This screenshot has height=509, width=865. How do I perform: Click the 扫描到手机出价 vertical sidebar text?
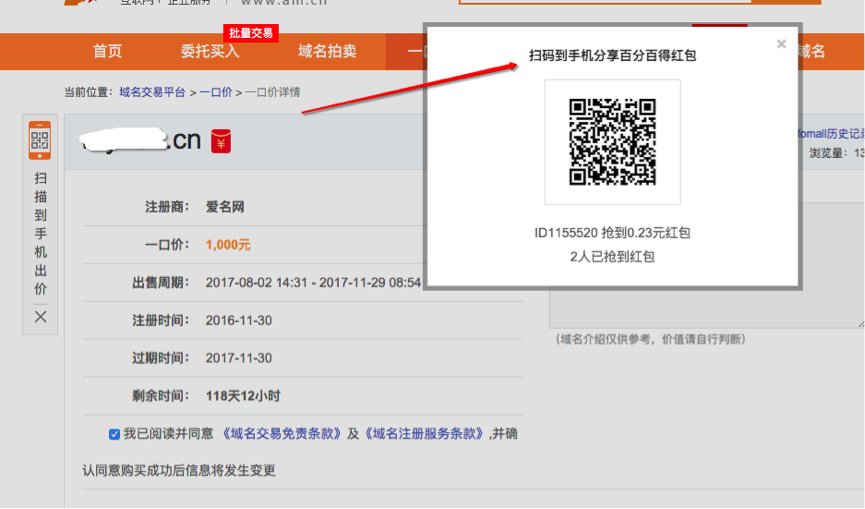point(40,233)
